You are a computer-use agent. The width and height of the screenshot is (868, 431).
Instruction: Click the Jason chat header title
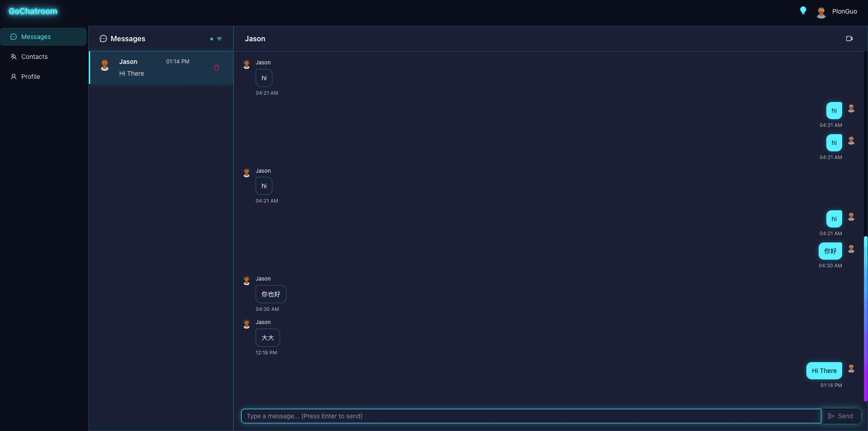point(255,39)
